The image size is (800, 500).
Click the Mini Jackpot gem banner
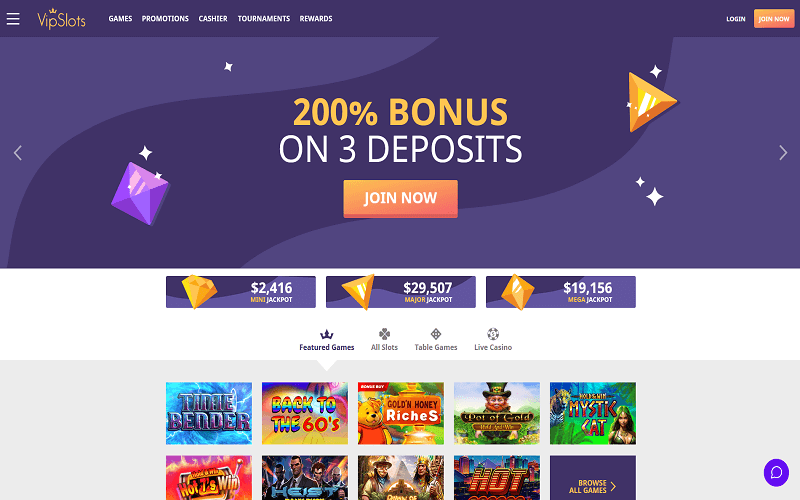(x=241, y=292)
